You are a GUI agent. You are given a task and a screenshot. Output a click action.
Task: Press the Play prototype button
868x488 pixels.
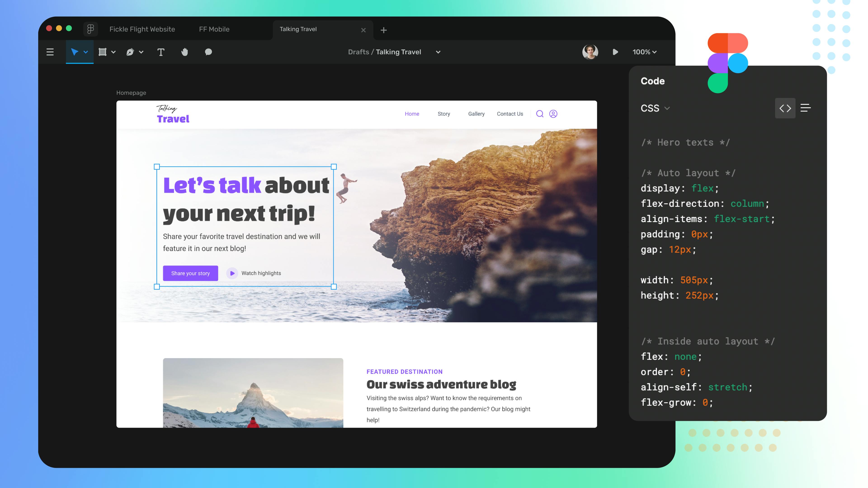coord(615,52)
